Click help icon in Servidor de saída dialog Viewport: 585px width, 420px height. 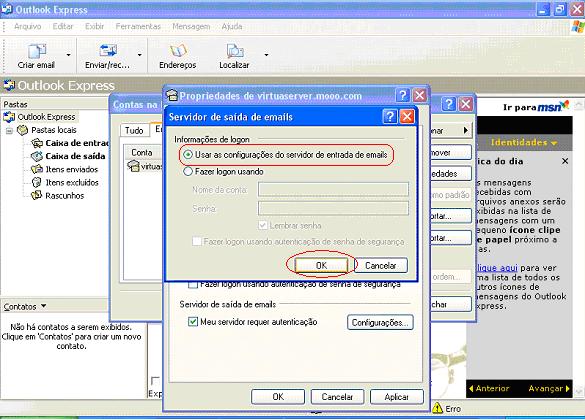click(390, 116)
